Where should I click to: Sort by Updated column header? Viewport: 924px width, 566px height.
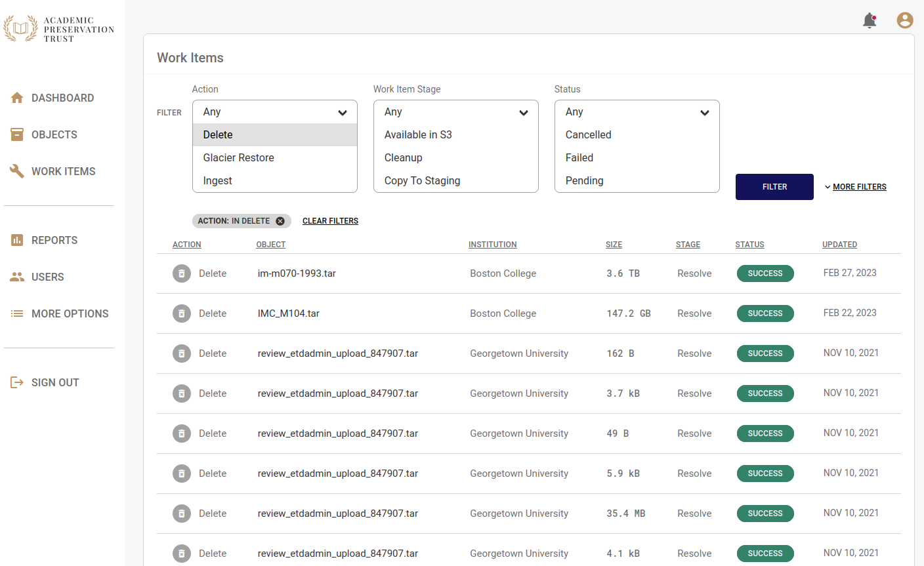click(x=839, y=245)
